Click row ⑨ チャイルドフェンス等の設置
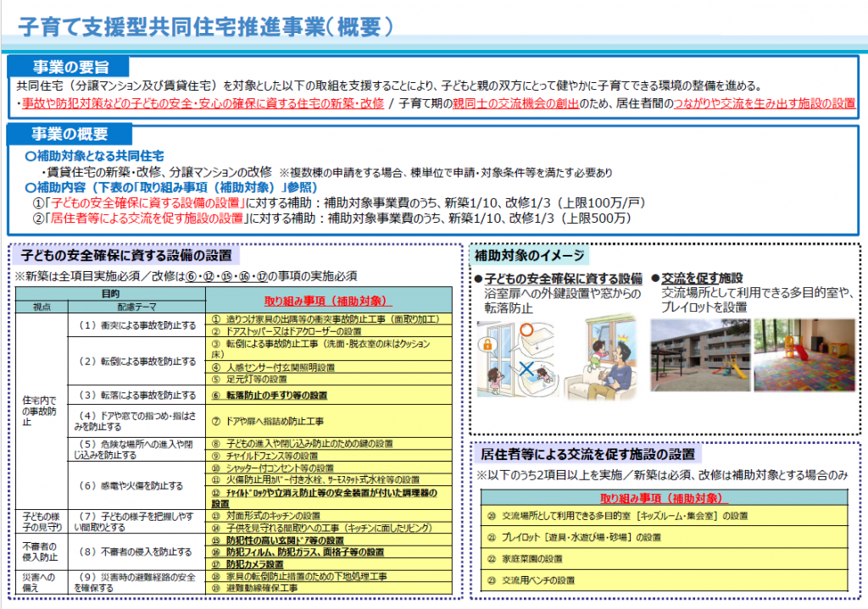 point(329,456)
